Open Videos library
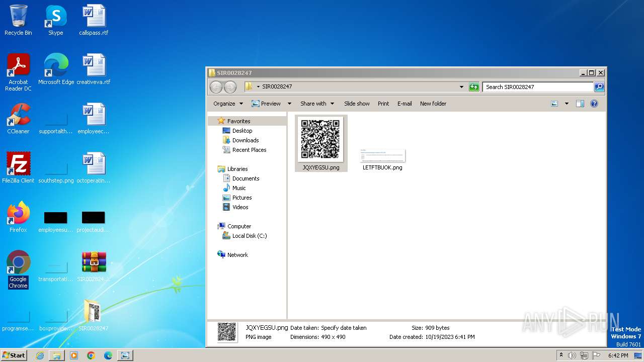The height and width of the screenshot is (362, 644). 240,207
